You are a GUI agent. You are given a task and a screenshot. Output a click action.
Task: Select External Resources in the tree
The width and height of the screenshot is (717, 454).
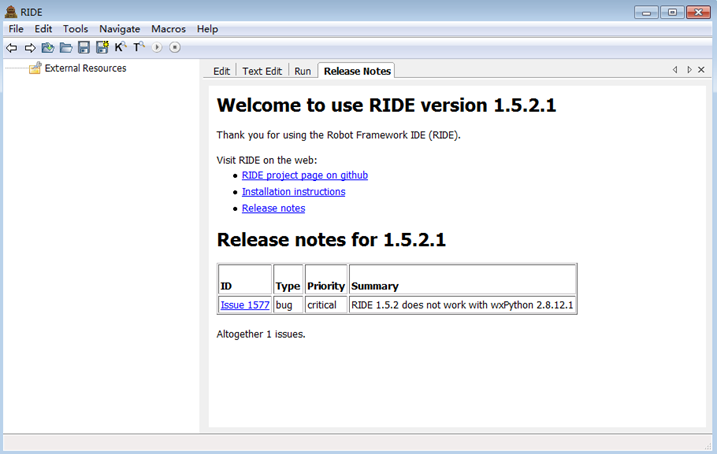(85, 68)
